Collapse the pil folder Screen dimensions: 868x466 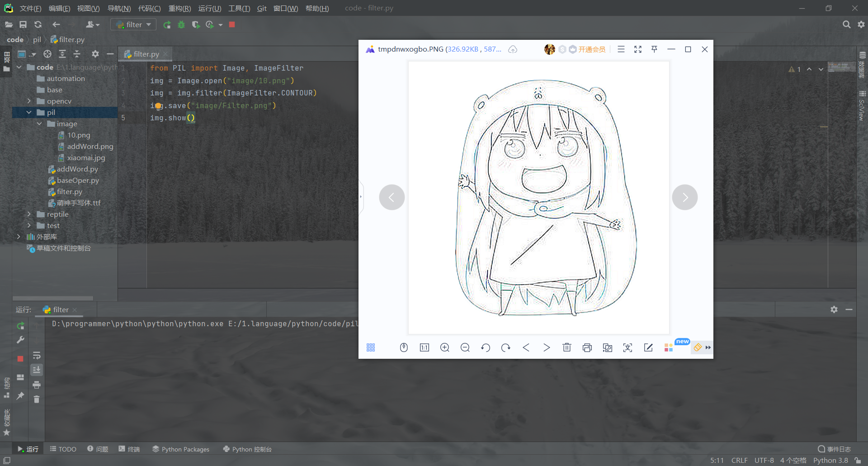(x=29, y=112)
